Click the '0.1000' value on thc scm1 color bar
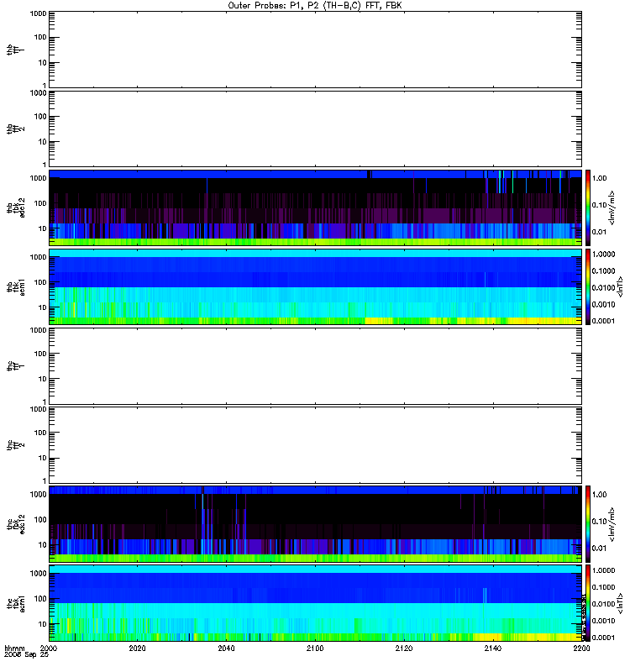 [603, 587]
